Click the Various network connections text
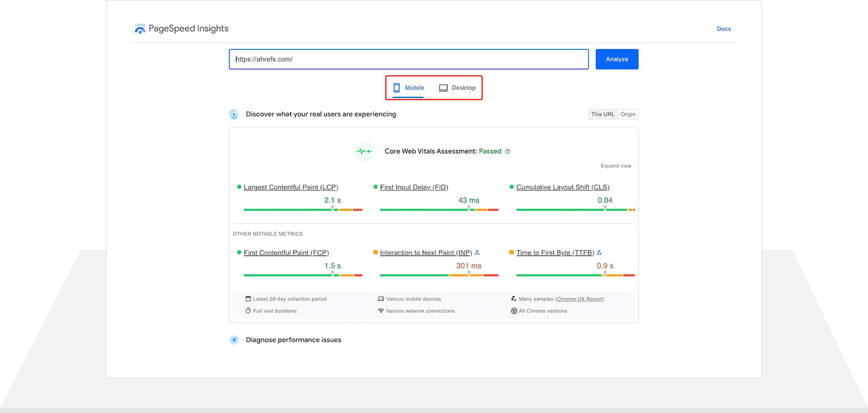 point(420,311)
